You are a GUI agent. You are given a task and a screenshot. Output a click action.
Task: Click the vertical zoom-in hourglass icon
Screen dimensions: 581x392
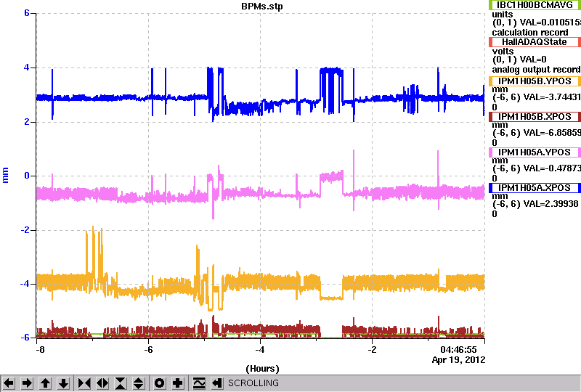point(121,383)
